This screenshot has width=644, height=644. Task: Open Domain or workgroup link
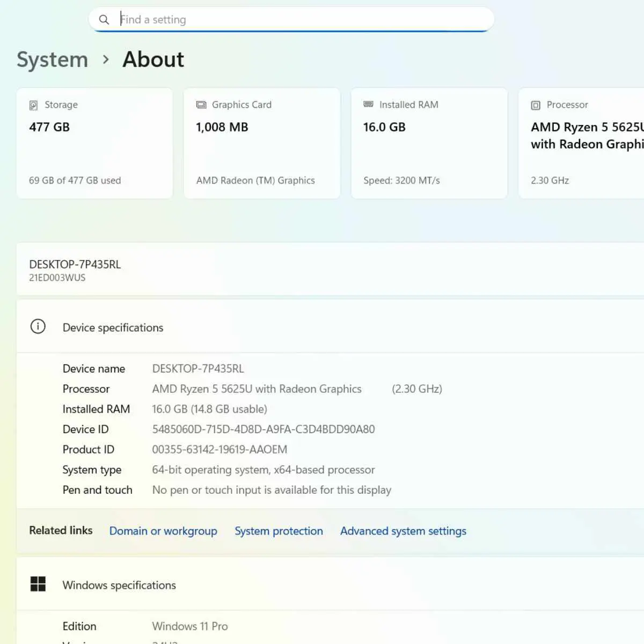point(163,531)
